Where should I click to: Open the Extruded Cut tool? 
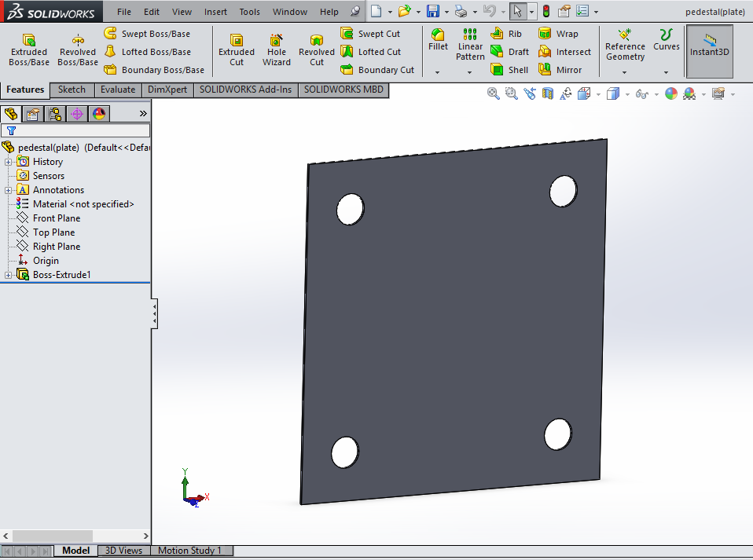[x=237, y=50]
